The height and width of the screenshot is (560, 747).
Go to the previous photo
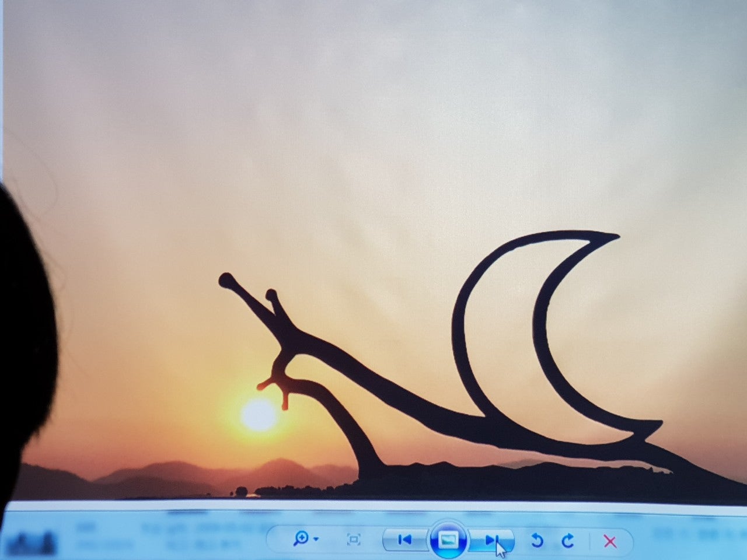404,540
